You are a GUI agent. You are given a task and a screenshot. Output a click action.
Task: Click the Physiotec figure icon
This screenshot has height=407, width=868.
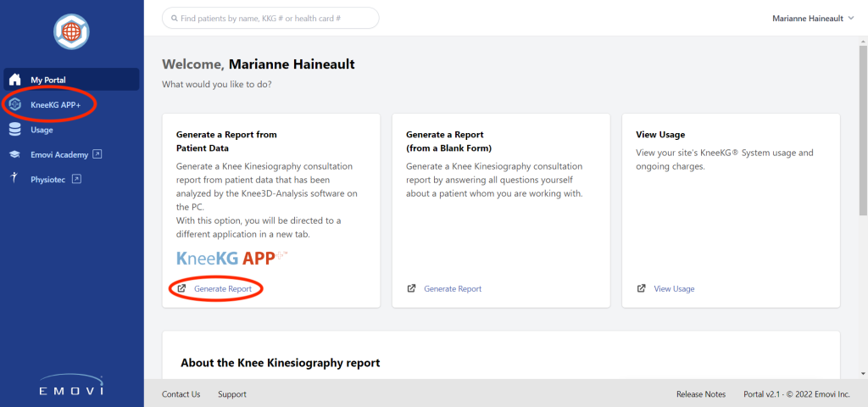coord(15,178)
